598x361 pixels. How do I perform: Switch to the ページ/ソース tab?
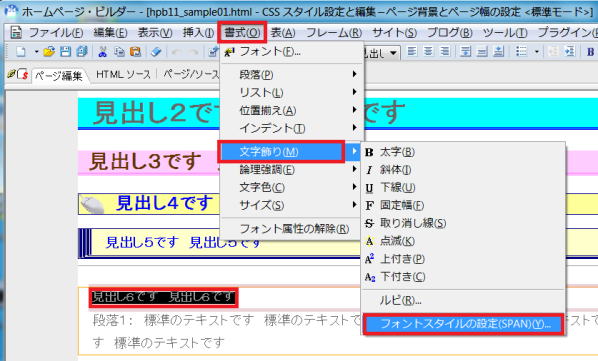pos(191,74)
